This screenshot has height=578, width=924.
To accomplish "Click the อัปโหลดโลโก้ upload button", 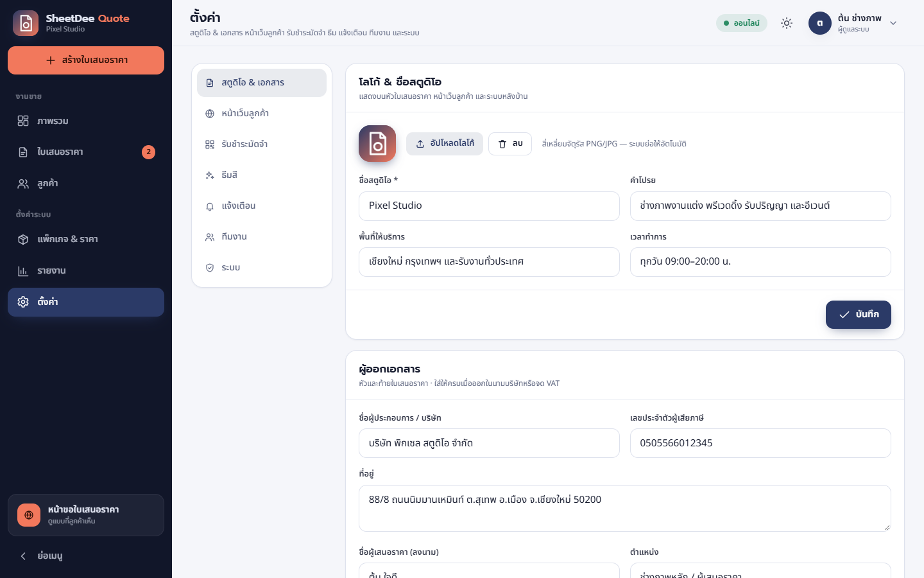I will tap(445, 144).
